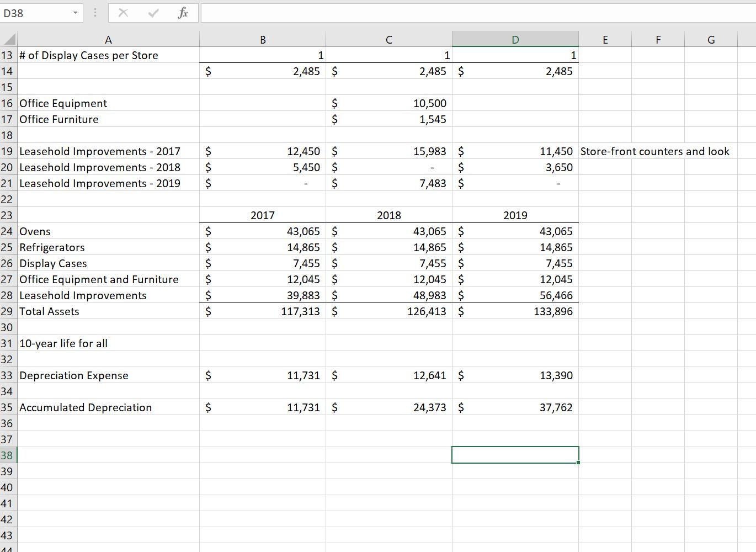Open the Name Box dropdown arrow
The image size is (756, 552).
[74, 13]
